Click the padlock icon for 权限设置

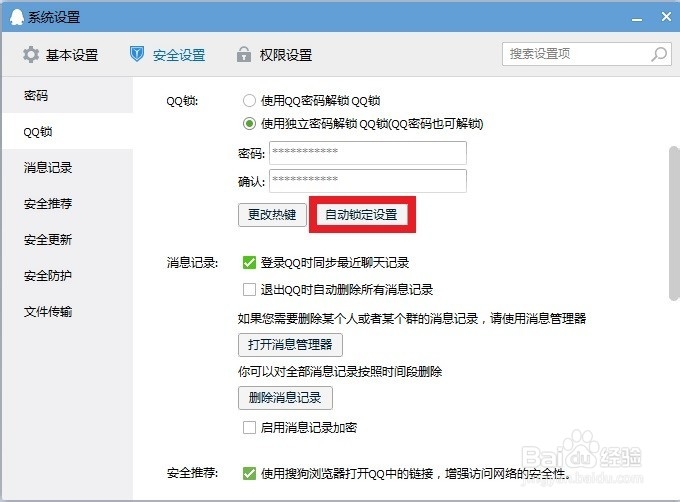click(x=244, y=55)
